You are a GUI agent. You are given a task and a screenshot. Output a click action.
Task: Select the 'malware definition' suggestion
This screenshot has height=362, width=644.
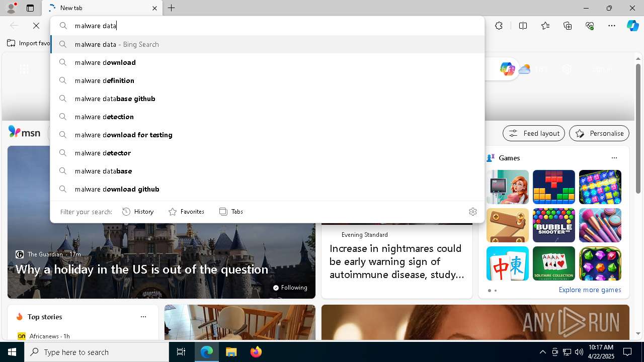click(x=267, y=80)
